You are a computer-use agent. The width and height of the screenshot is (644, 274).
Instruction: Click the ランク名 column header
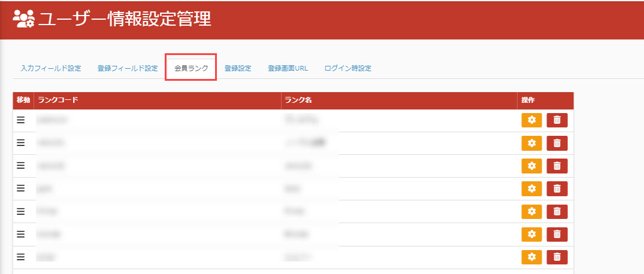coord(300,100)
